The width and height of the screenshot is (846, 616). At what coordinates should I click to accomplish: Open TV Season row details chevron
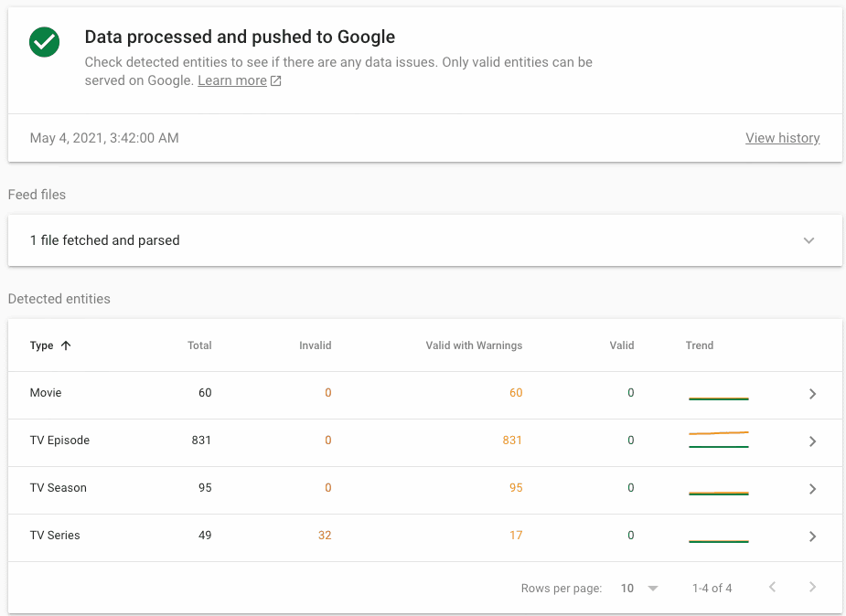[812, 489]
